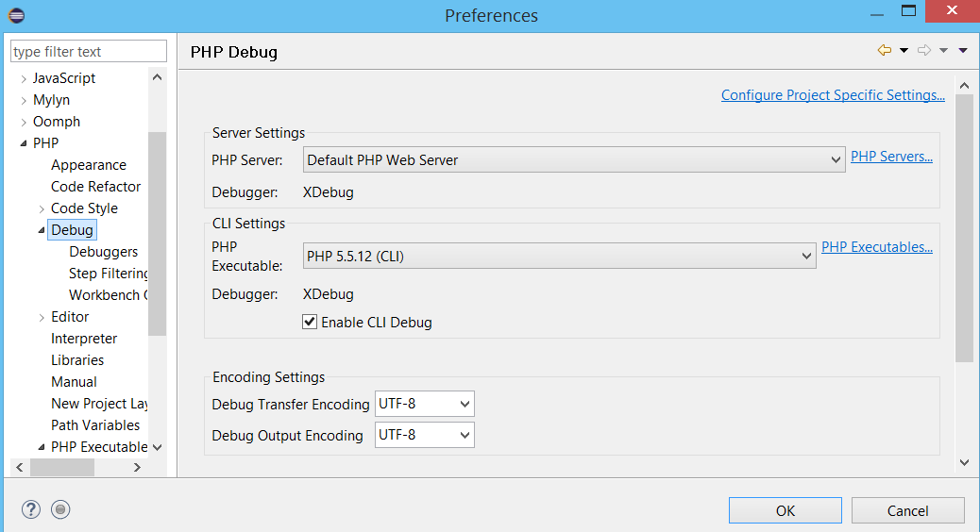The image size is (980, 532).
Task: Click the back navigation arrow icon
Action: coord(885,50)
